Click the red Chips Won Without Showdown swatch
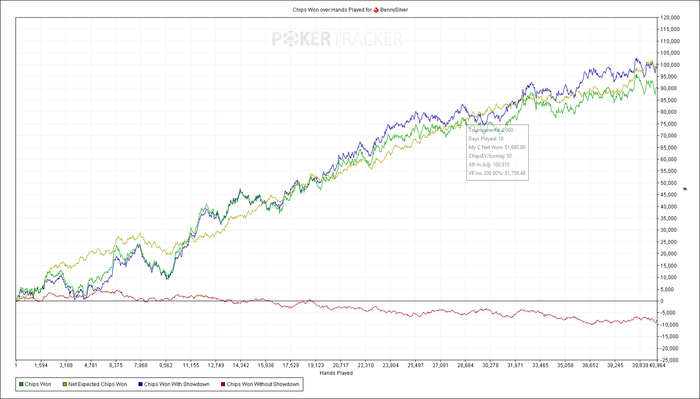700x399 pixels. coord(223,384)
